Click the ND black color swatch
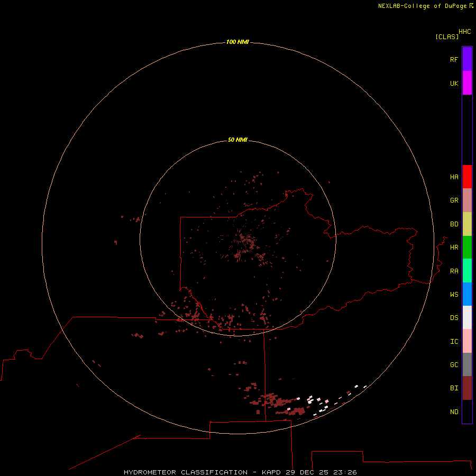The image size is (476, 476). (x=467, y=411)
